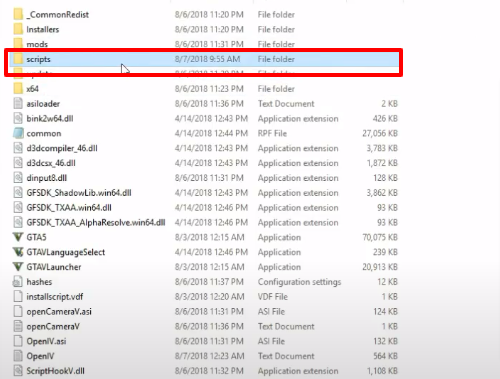Click the OpenIV date 8/7/2018 12:23 AM
This screenshot has height=379, width=500.
point(209,356)
